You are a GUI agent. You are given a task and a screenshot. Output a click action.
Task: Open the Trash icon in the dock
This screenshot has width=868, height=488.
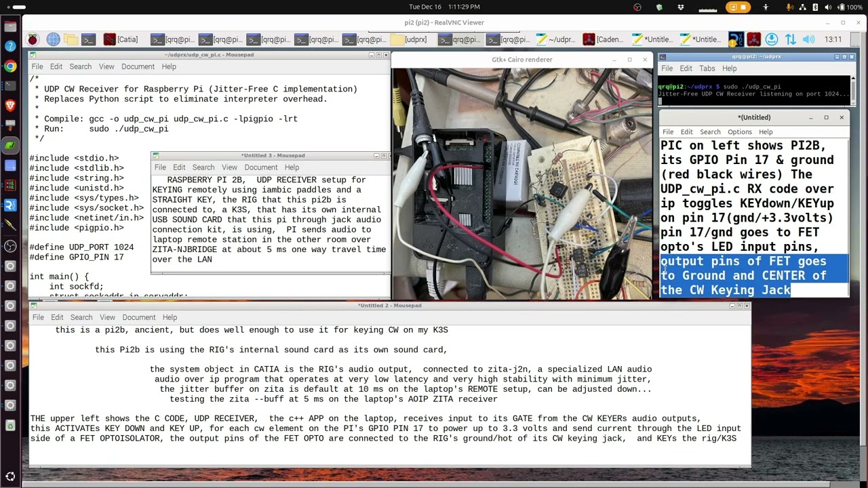pos(10,426)
